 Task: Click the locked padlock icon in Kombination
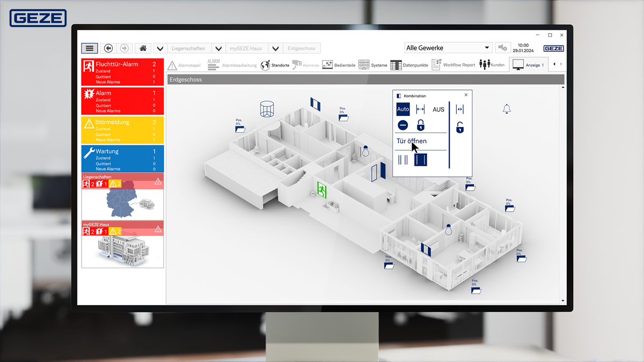(x=421, y=125)
